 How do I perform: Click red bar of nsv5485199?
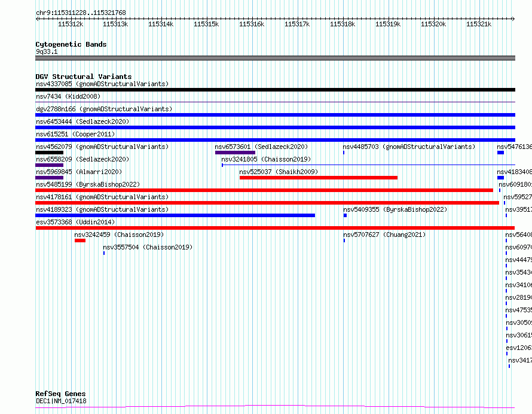264,190
